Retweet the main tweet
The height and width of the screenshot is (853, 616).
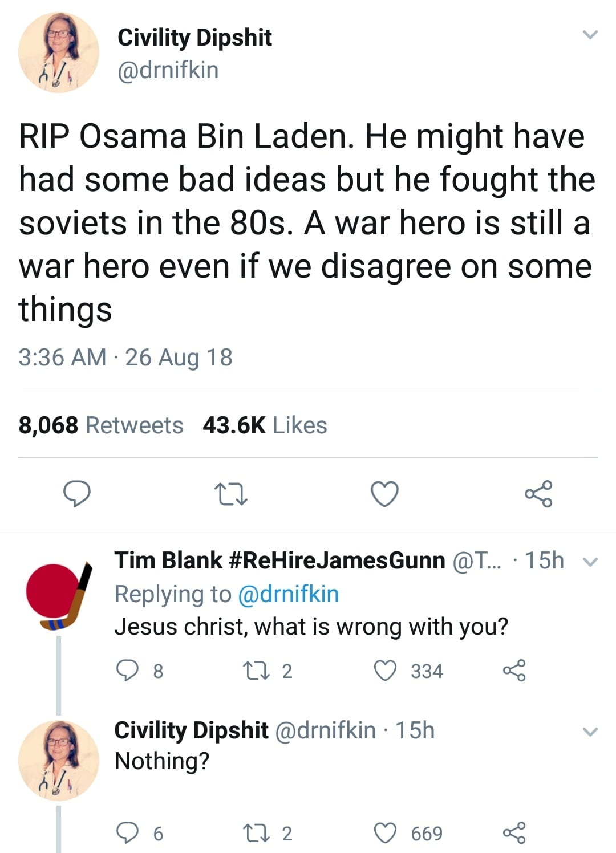point(230,494)
